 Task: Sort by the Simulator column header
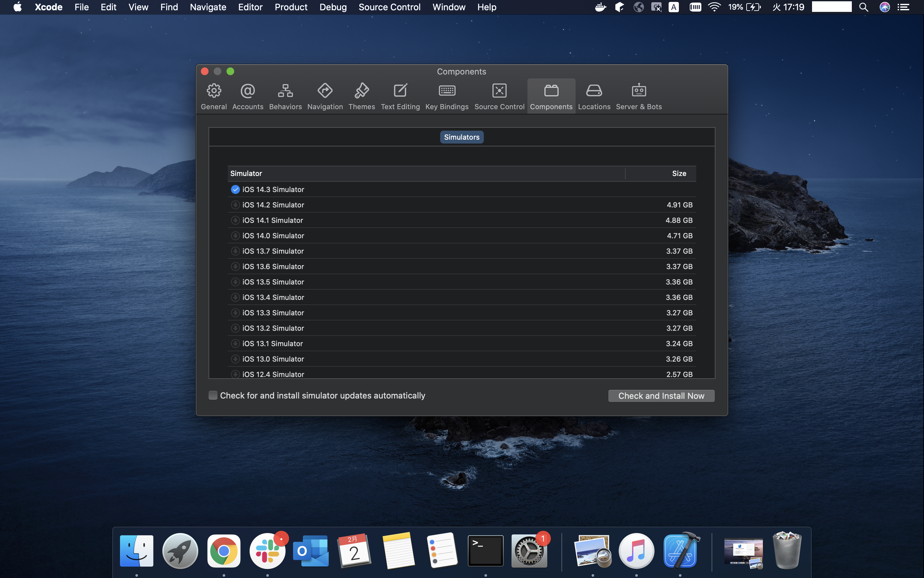426,173
